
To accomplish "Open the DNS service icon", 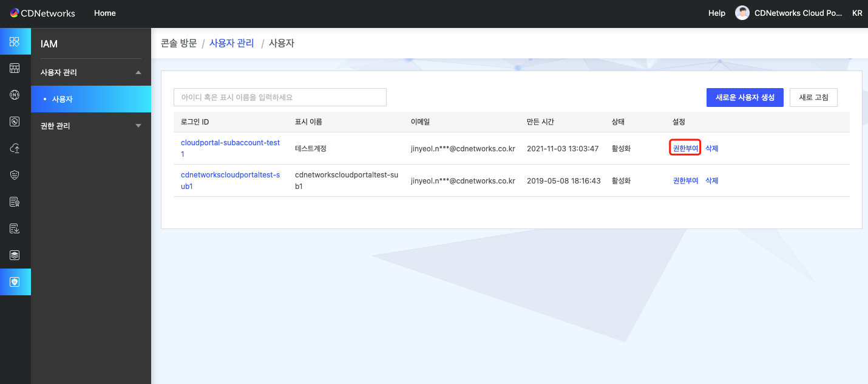I will [15, 95].
